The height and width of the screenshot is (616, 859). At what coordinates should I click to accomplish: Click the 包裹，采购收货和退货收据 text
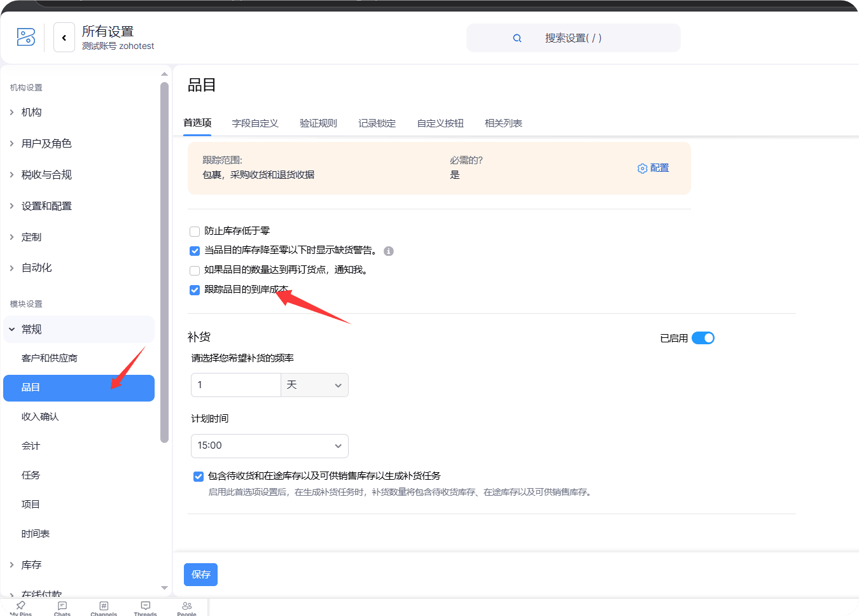pos(258,175)
